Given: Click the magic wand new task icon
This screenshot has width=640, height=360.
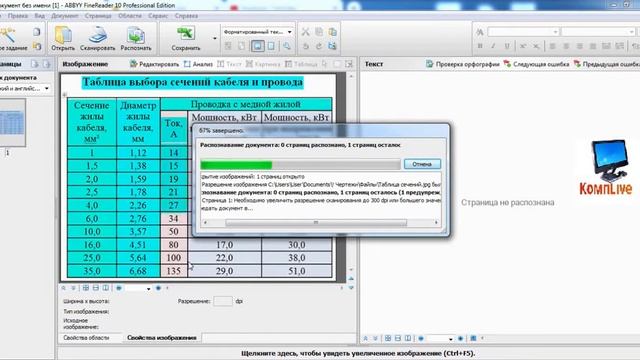Looking at the screenshot, I should tap(8, 35).
